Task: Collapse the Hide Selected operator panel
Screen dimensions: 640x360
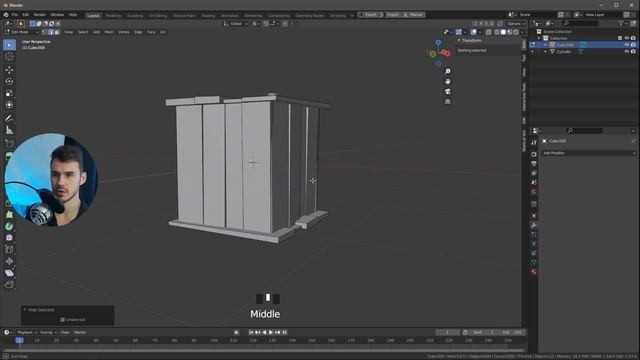Action: tap(25, 310)
